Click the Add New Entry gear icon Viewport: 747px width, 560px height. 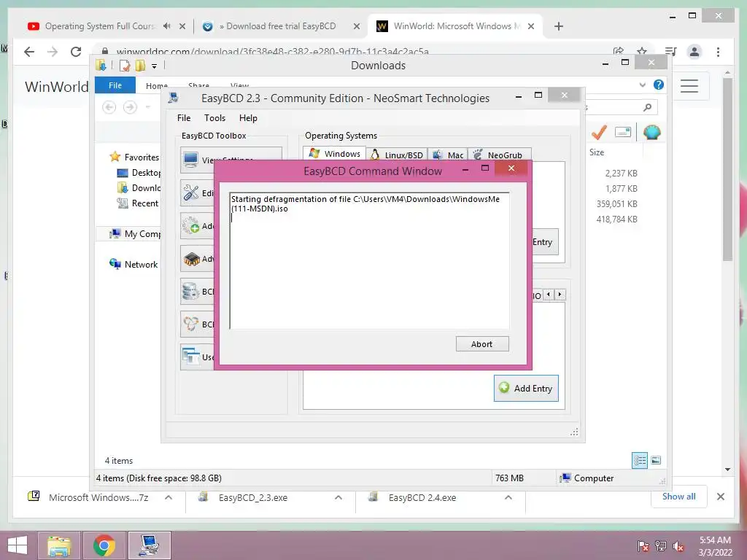click(191, 226)
